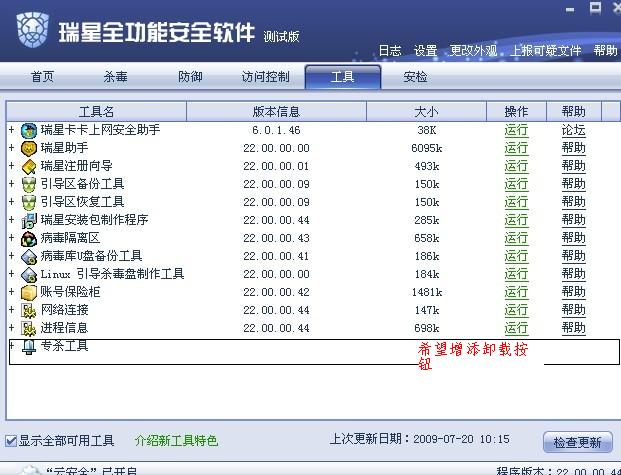
Task: Click the 瑞星注册向导 icon
Action: tap(29, 166)
